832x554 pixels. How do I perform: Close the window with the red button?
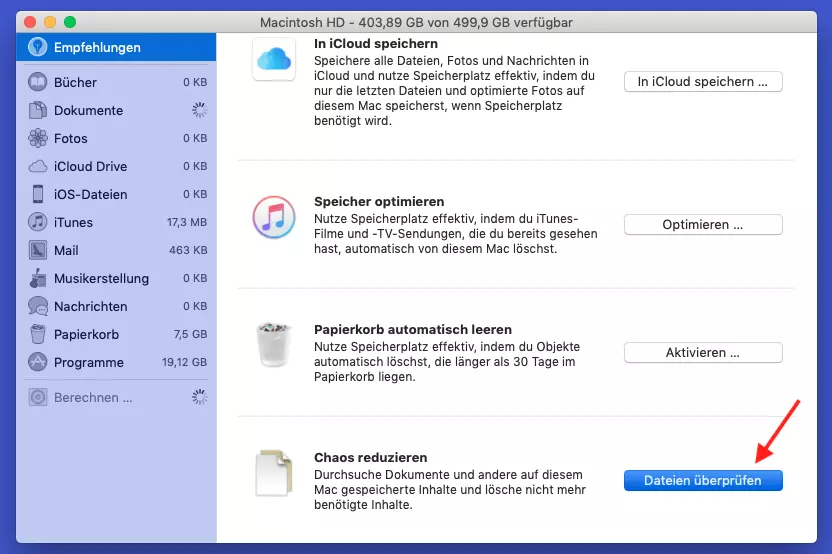click(x=30, y=22)
